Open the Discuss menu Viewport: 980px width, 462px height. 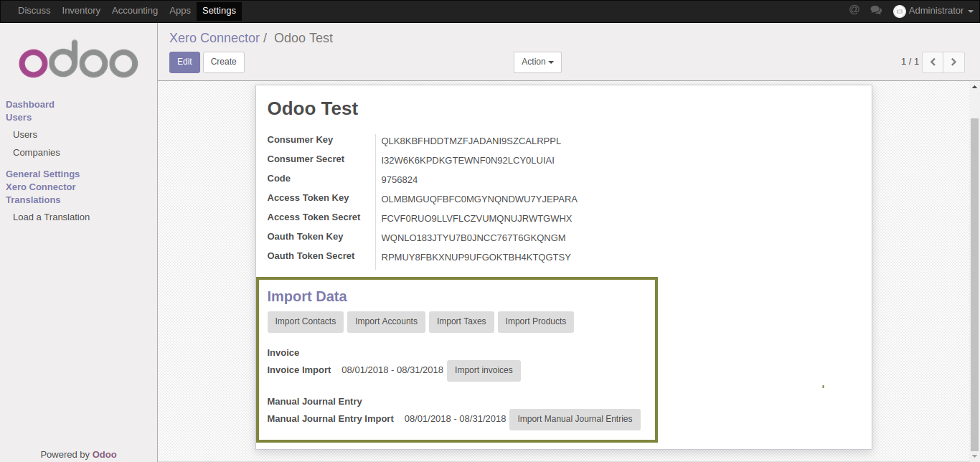(x=34, y=11)
